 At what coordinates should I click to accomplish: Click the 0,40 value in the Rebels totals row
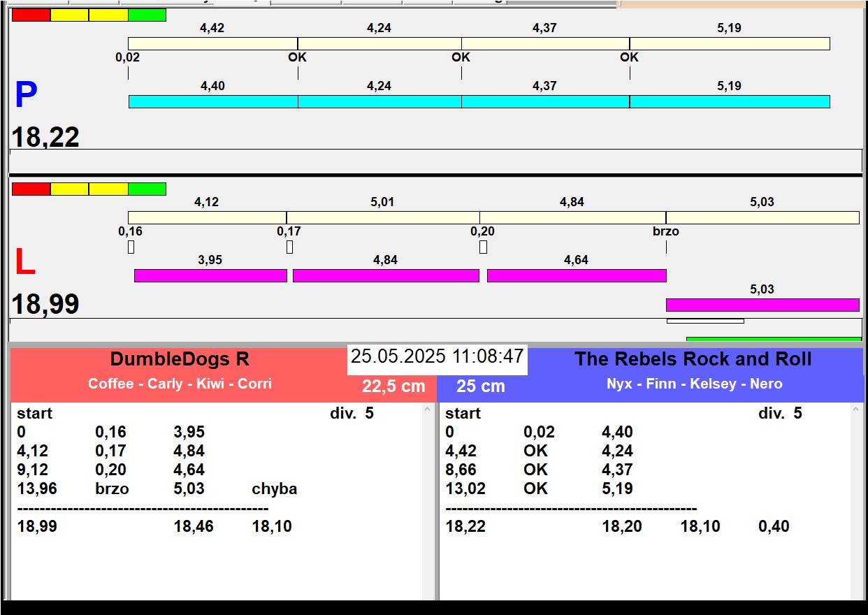774,526
